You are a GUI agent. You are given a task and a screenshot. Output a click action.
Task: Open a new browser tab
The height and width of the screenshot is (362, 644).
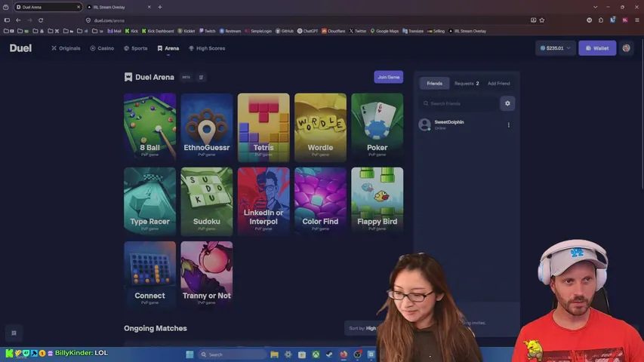coord(160,7)
